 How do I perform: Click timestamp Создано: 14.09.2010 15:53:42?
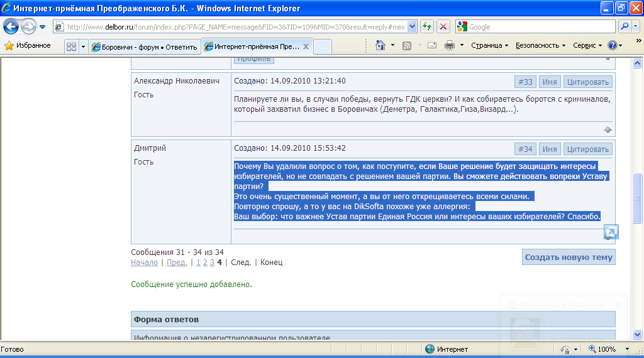click(290, 148)
